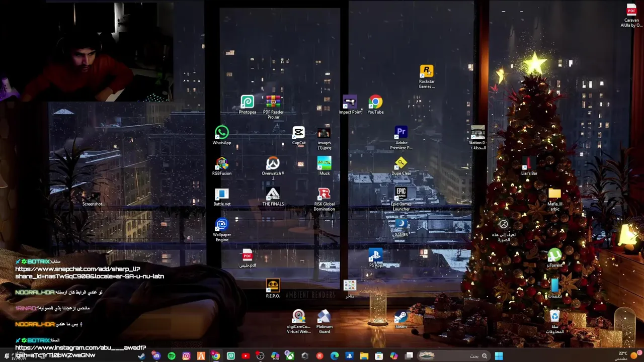Click the snapchat.com link in chat overlay
The height and width of the screenshot is (362, 644).
(x=90, y=273)
